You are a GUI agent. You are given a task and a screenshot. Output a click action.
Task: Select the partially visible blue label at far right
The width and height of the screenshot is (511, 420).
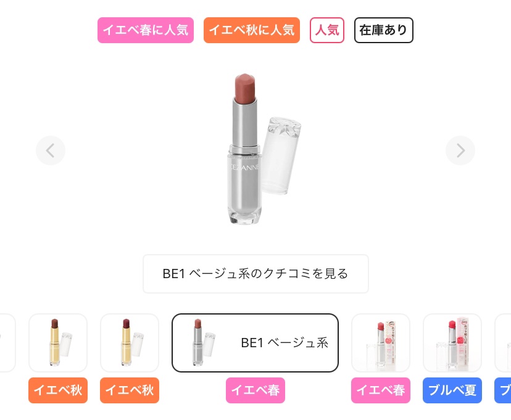pyautogui.click(x=503, y=390)
